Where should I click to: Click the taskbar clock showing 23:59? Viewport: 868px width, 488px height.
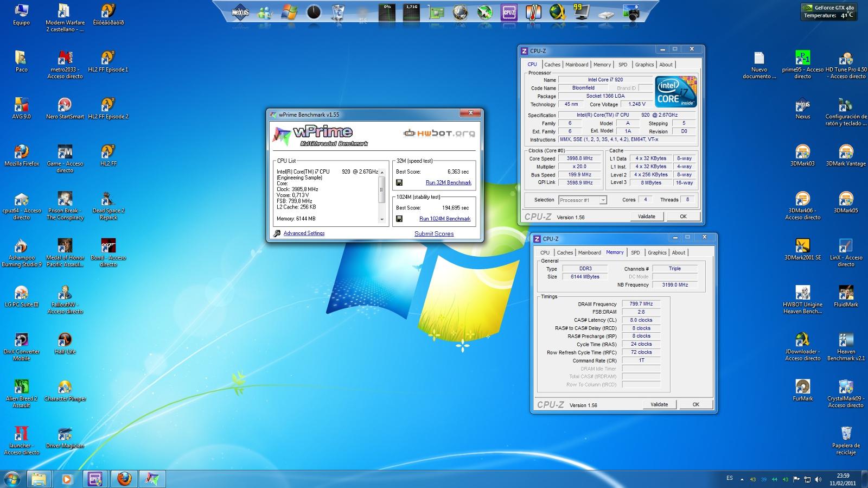(x=843, y=479)
